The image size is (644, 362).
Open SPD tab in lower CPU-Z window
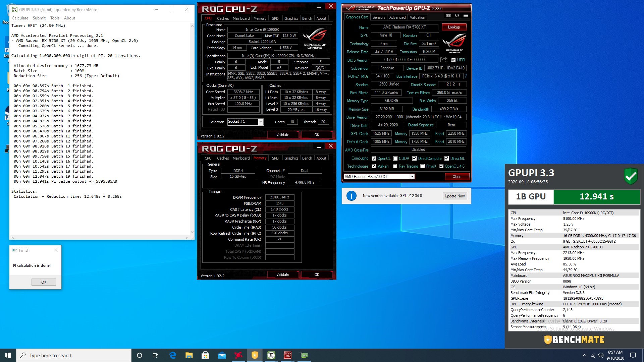pyautogui.click(x=275, y=158)
